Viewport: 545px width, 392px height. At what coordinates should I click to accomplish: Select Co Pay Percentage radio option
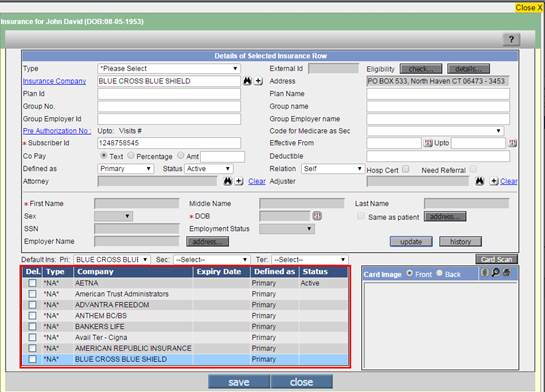(131, 156)
